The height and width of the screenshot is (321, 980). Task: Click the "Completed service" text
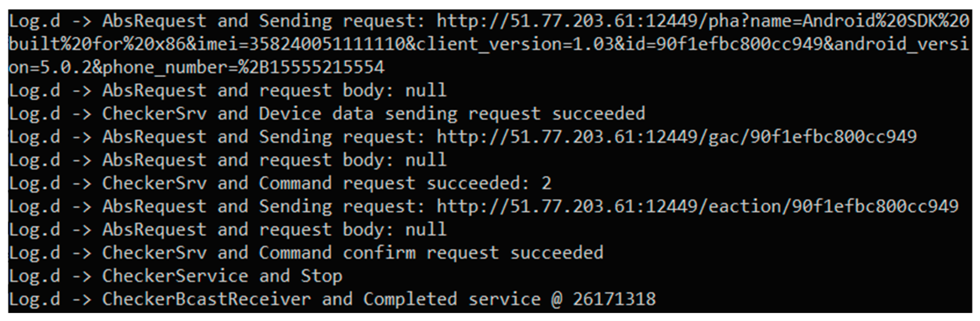tap(452, 299)
